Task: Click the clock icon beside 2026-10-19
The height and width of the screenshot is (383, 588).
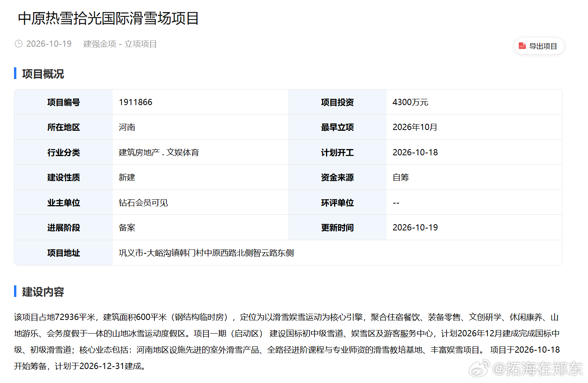Action: coord(19,44)
